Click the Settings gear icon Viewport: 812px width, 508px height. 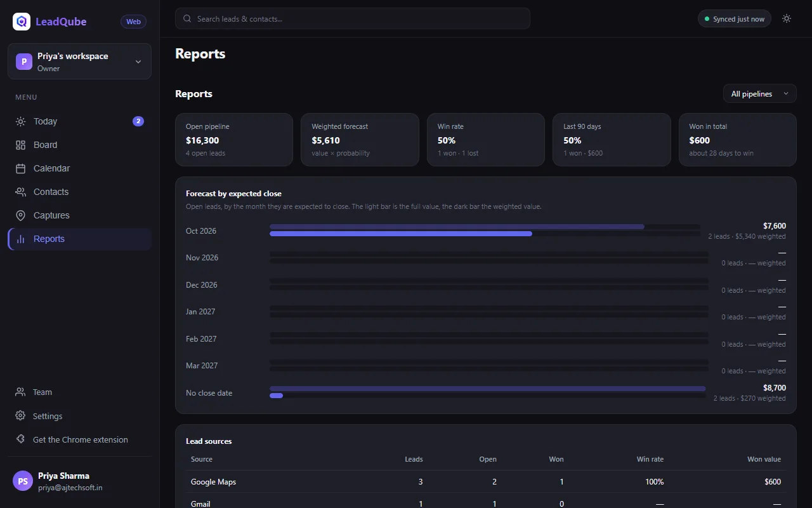(x=20, y=416)
